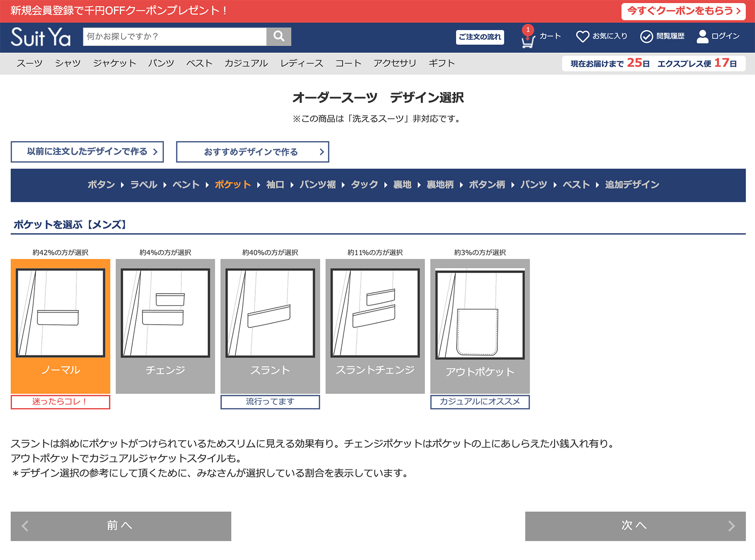
Task: Click the magnifying glass search icon
Action: tap(278, 36)
